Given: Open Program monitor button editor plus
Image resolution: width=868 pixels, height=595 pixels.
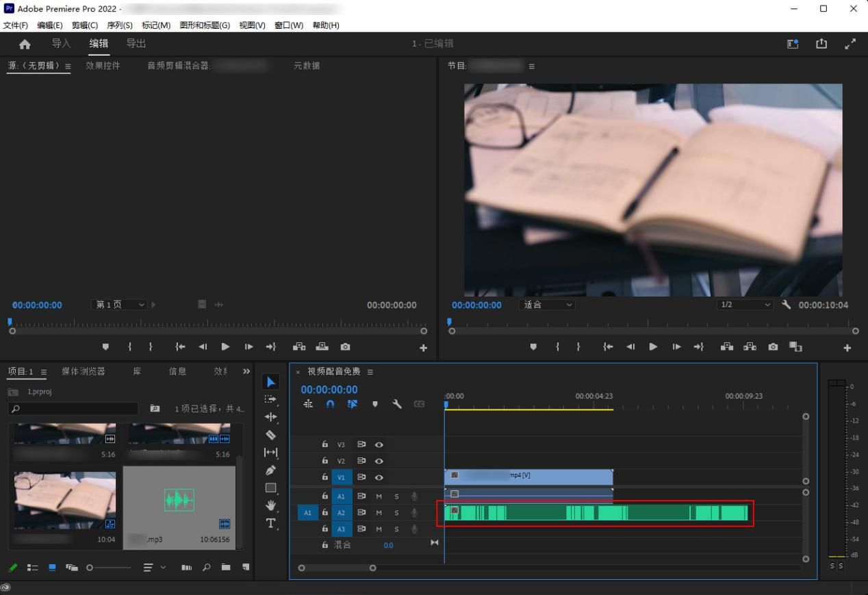Looking at the screenshot, I should (x=847, y=348).
